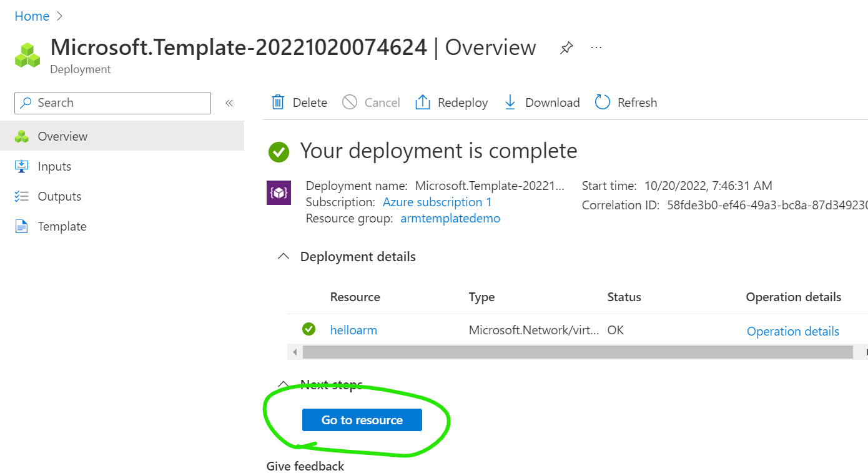Open the more options ellipsis in header
The height and width of the screenshot is (473, 868).
click(x=596, y=47)
